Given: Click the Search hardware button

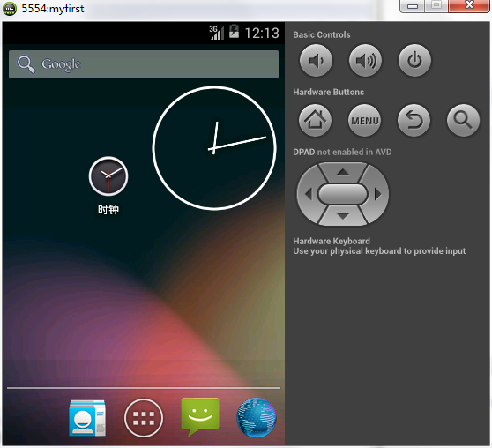Looking at the screenshot, I should pyautogui.click(x=463, y=120).
